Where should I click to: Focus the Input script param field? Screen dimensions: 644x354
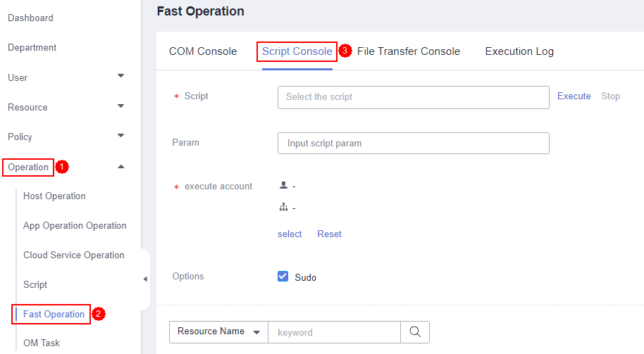coord(413,143)
